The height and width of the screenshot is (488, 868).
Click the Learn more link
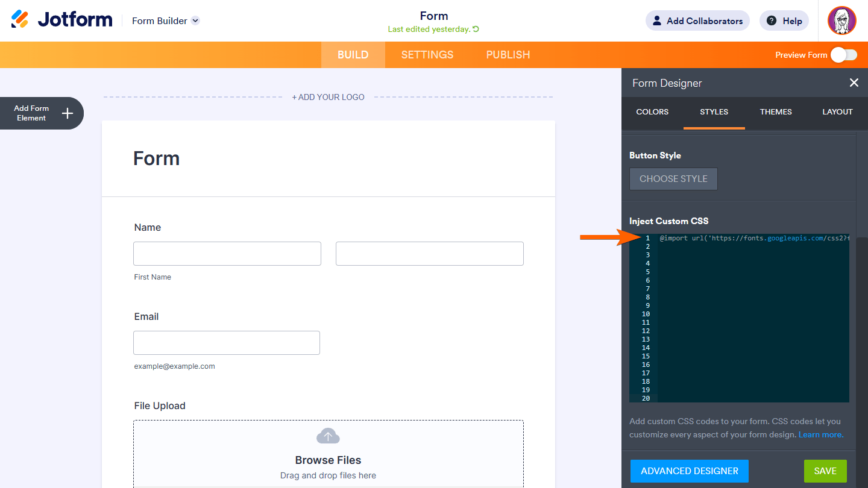coord(820,434)
